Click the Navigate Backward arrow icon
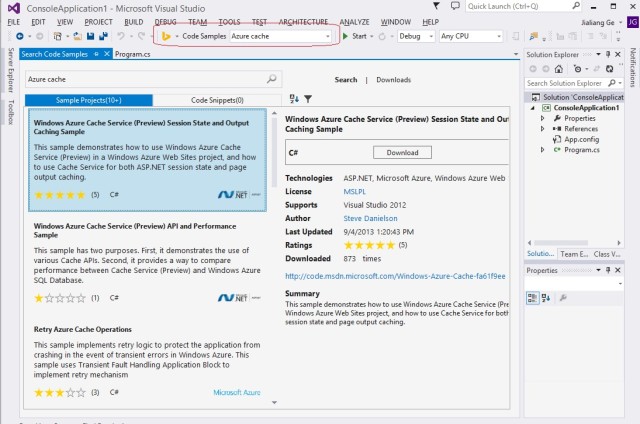Image resolution: width=640 pixels, height=424 pixels. tap(19, 36)
